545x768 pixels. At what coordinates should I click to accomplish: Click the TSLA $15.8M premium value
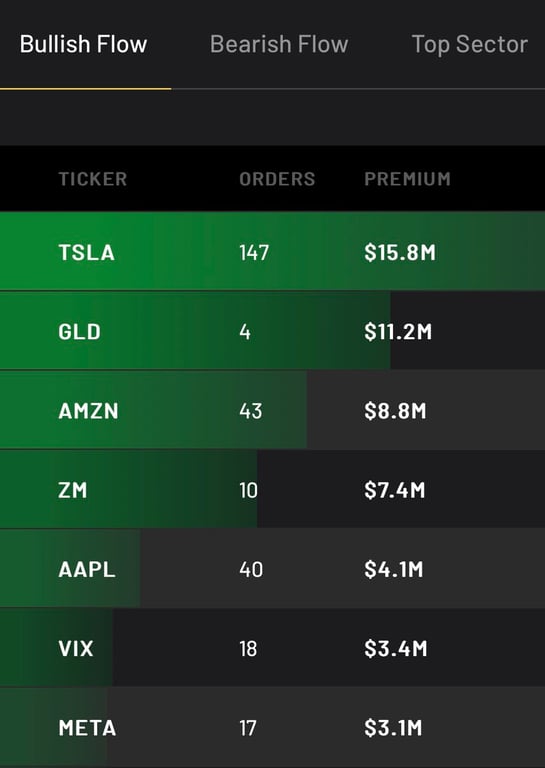pyautogui.click(x=400, y=253)
